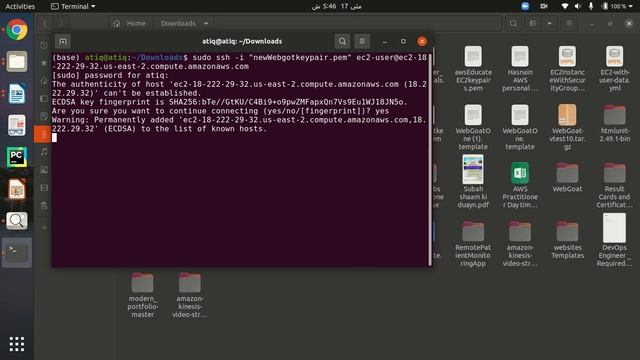Open terminal hamburger menu
The height and width of the screenshot is (360, 640).
362,41
